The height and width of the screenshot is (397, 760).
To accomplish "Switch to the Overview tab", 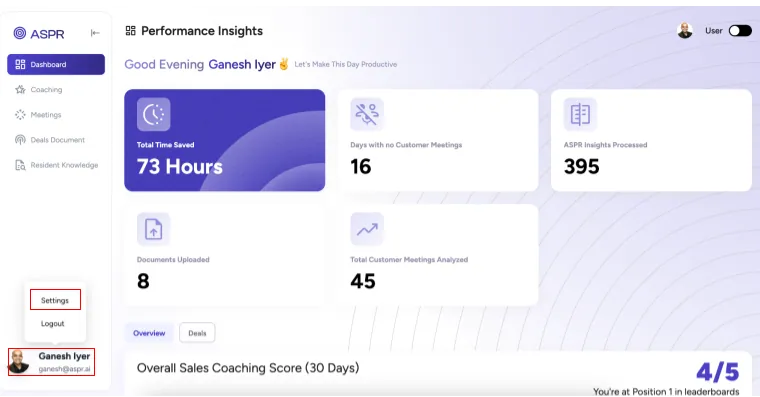I will 149,333.
